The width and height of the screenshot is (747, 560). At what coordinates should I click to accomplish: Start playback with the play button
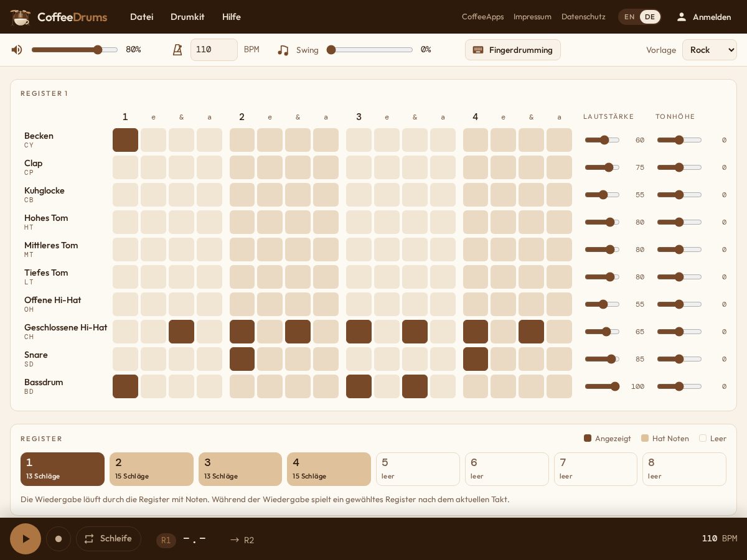coord(26,539)
